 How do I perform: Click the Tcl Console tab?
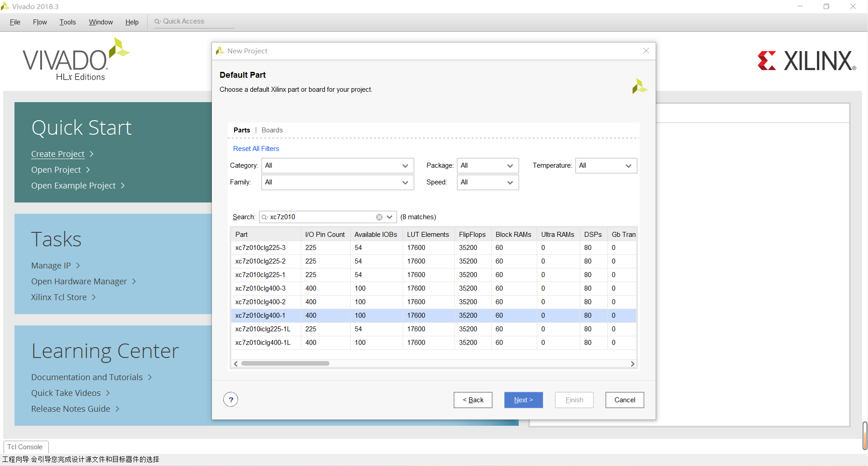[25, 447]
